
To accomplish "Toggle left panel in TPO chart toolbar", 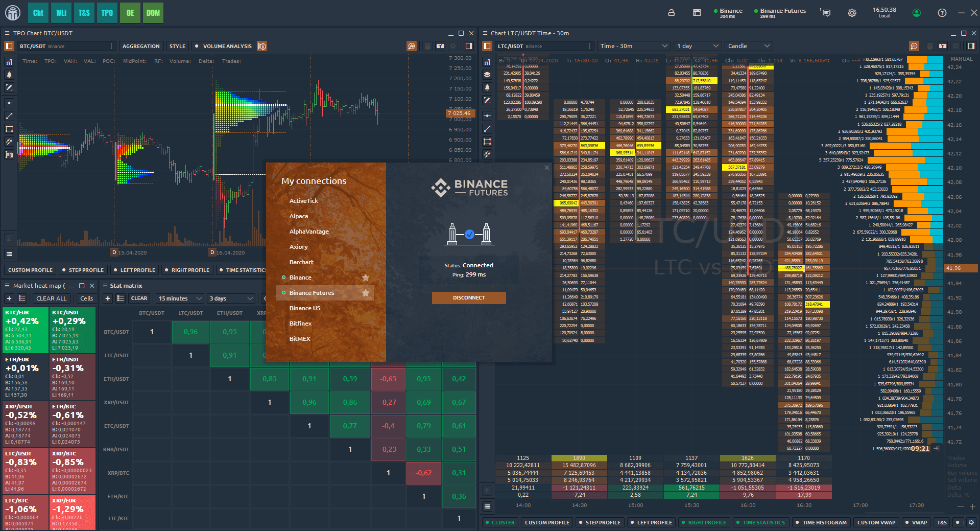I will coord(9,46).
